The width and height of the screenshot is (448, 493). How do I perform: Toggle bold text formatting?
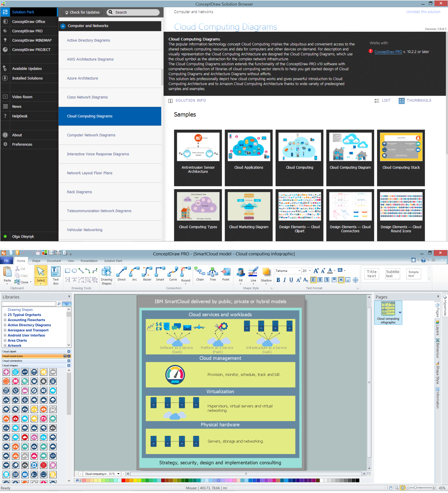point(278,280)
